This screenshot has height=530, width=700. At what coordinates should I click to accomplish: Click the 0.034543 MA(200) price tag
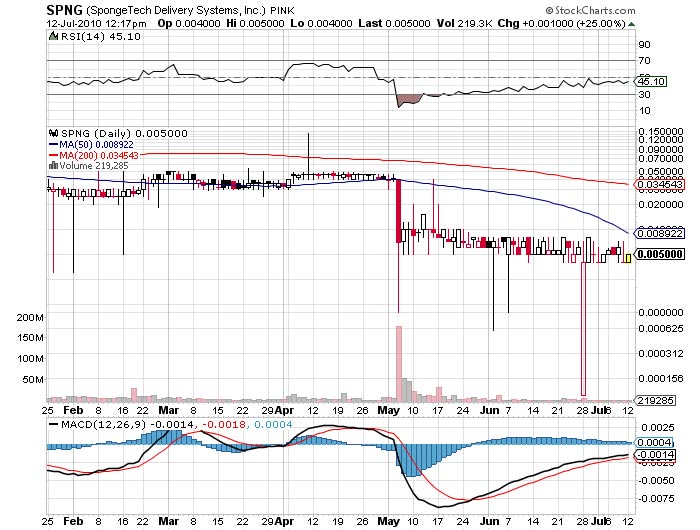click(x=660, y=184)
